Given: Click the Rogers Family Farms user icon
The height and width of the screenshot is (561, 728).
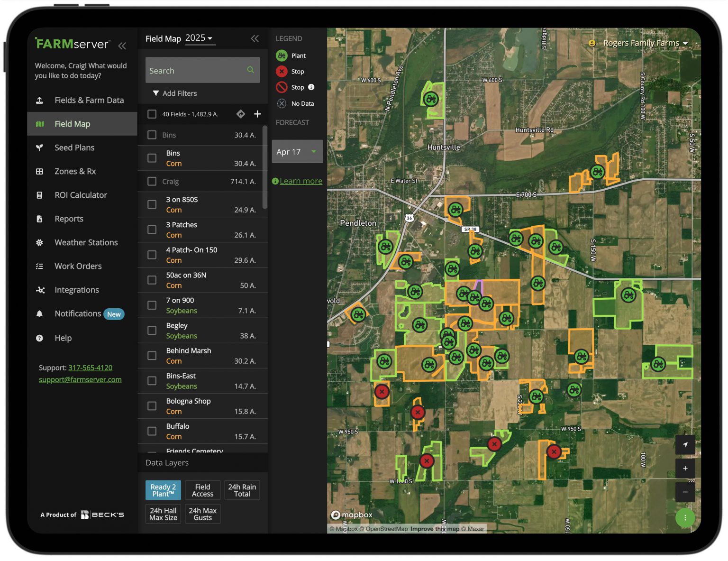Looking at the screenshot, I should click(592, 43).
